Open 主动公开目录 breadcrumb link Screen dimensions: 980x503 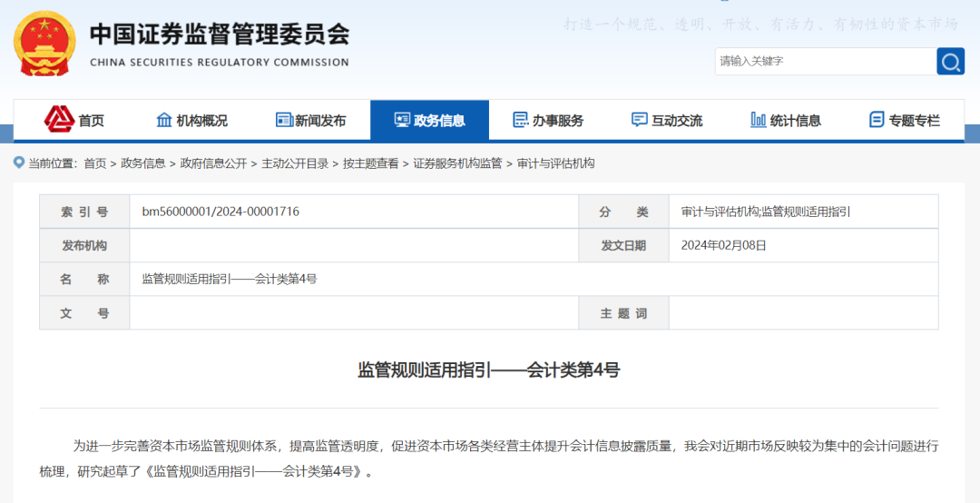pyautogui.click(x=295, y=163)
